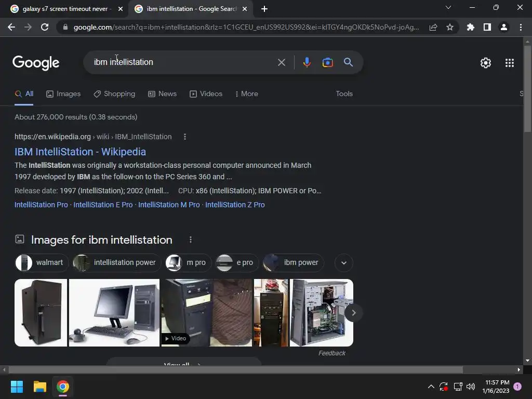Open the open-case motherboard thumbnail
Screen dimensions: 532x399
coord(321,313)
